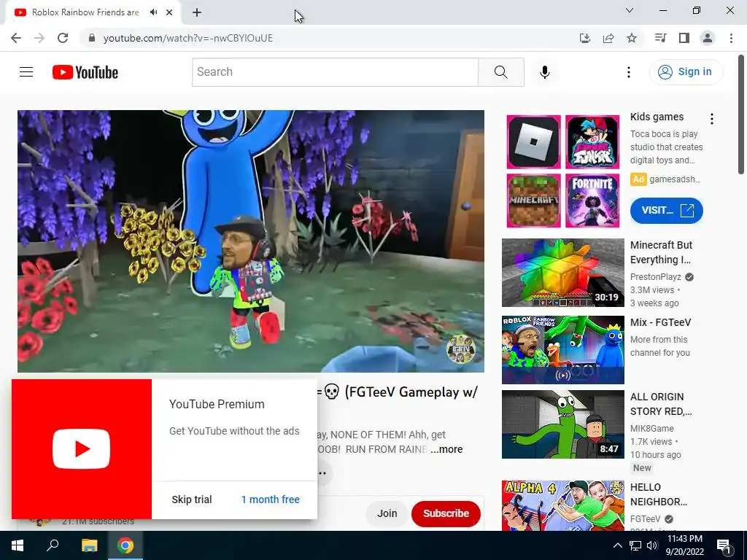Screen dimensions: 747x560
Task: Reload the page
Action: coord(63,38)
